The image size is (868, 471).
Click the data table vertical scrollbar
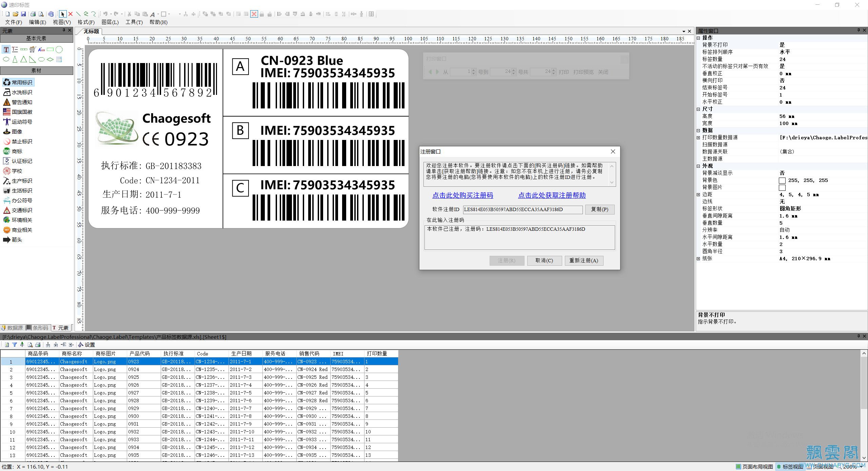pyautogui.click(x=864, y=405)
